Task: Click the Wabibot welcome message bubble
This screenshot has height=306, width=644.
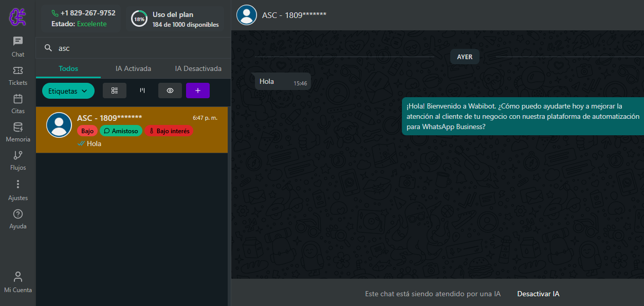Action: point(523,116)
